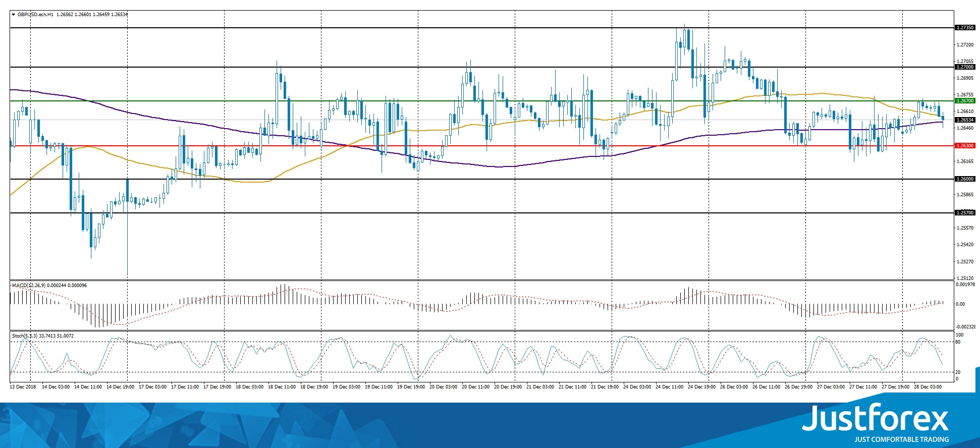The width and height of the screenshot is (980, 448).
Task: Click the 17 Dec 19:00 time label
Action: pos(217,387)
